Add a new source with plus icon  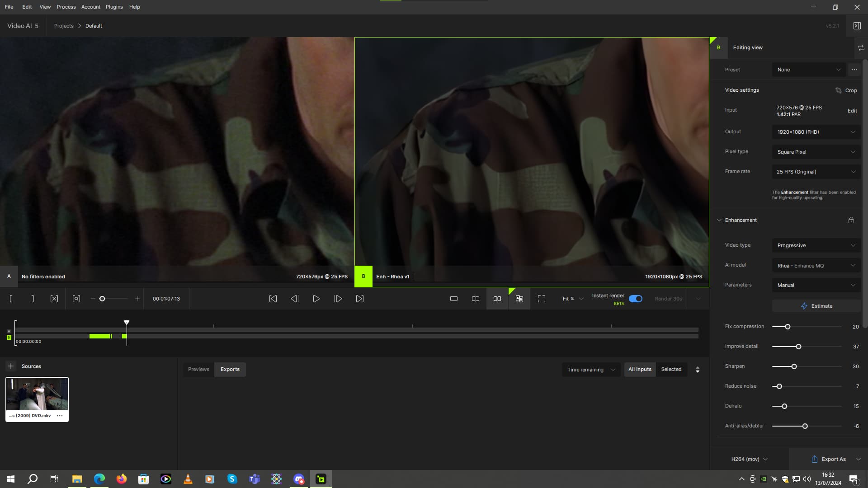point(11,366)
